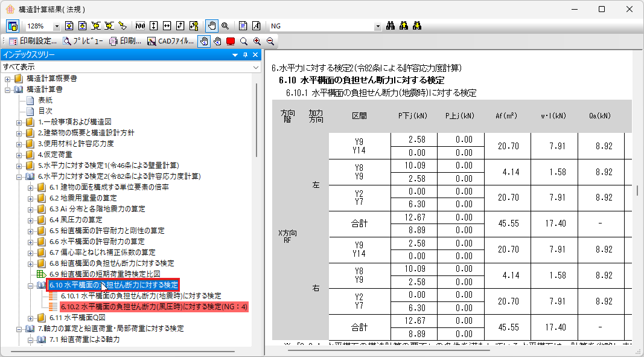Image resolution: width=644 pixels, height=357 pixels.
Task: Expand the 4.仮定荷重 tree node
Action: pos(19,154)
